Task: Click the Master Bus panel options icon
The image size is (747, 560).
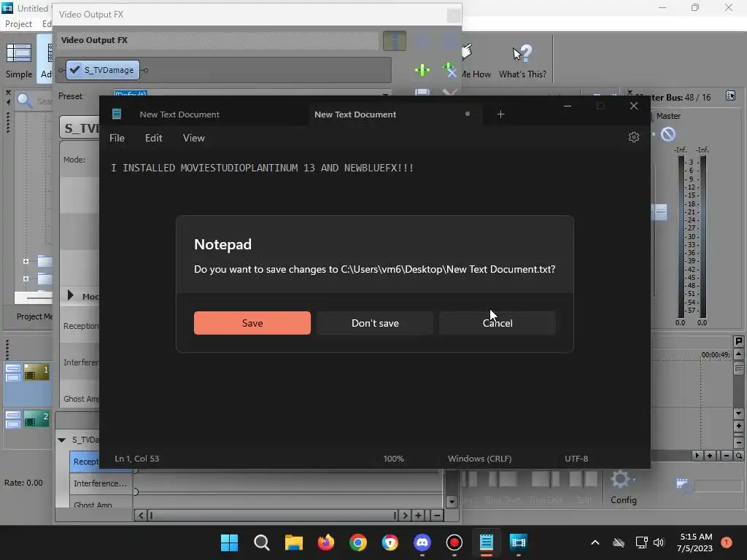Action: pyautogui.click(x=730, y=96)
